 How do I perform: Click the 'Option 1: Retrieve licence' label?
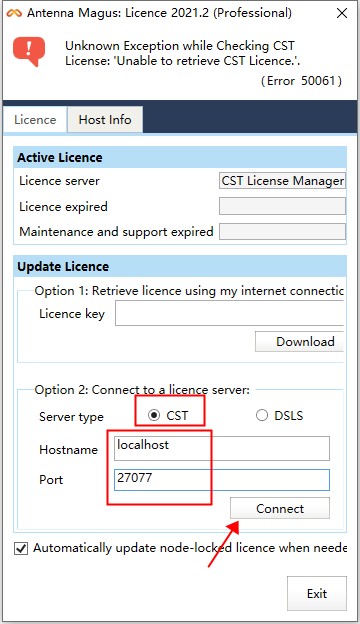coord(189,291)
